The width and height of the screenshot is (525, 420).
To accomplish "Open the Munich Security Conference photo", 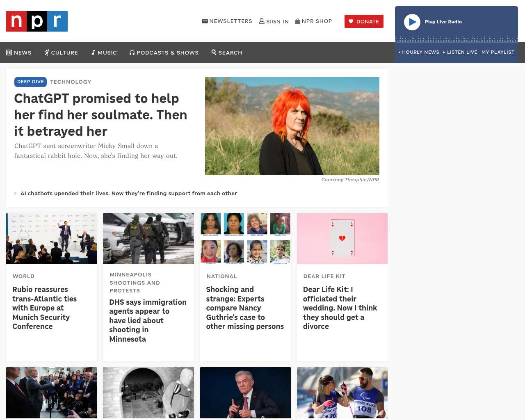I will (52, 239).
